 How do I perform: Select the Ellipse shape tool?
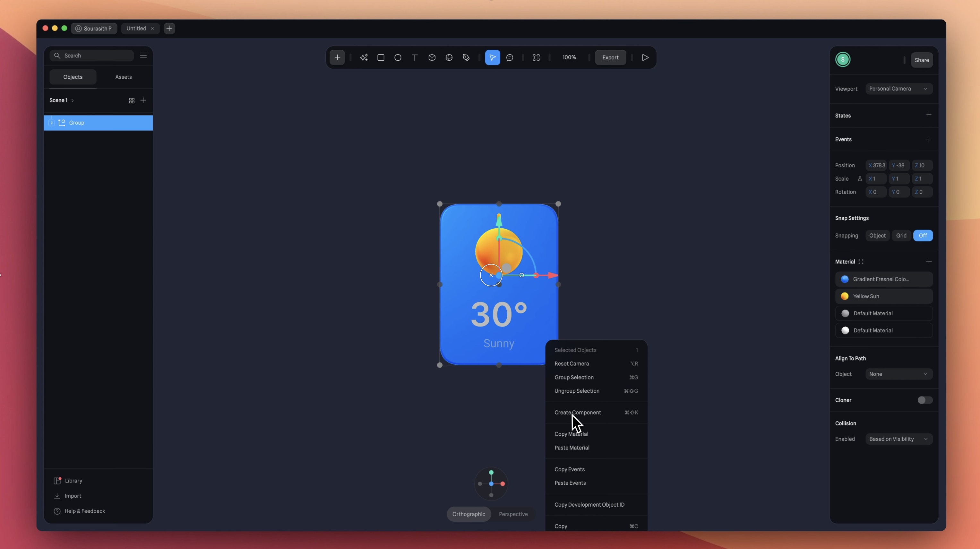coord(398,57)
